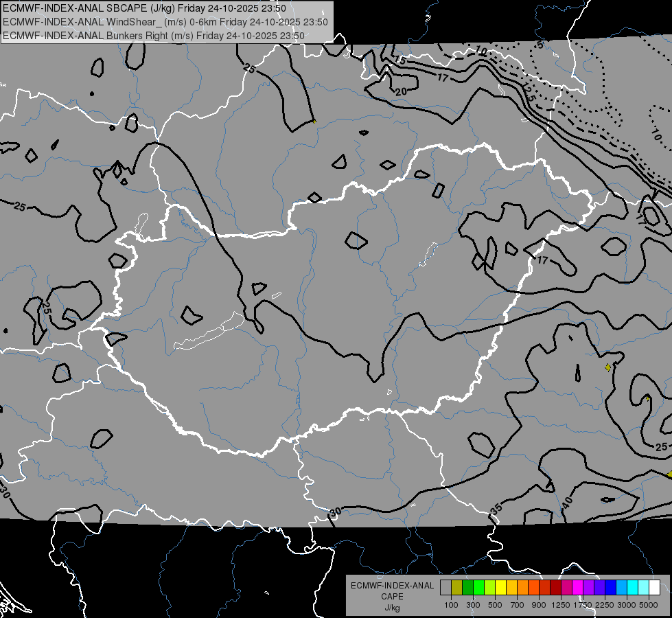
Task: Click the 2250 legend tick label
Action: coord(605,605)
